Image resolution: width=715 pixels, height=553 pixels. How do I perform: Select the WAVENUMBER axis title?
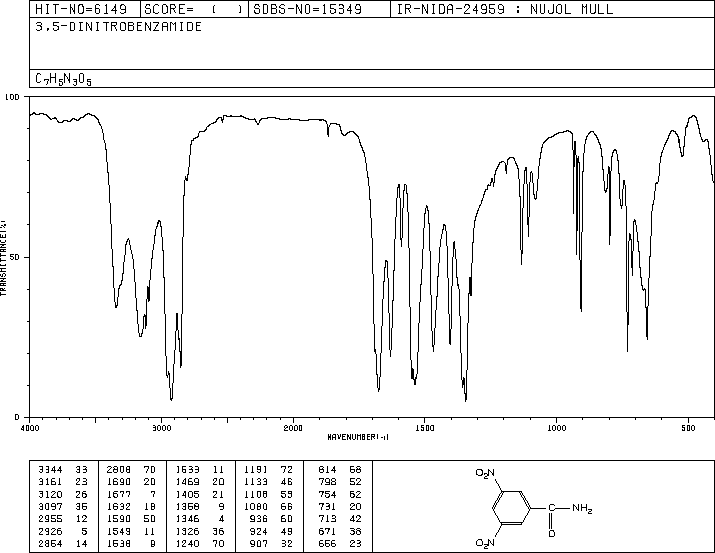(358, 437)
